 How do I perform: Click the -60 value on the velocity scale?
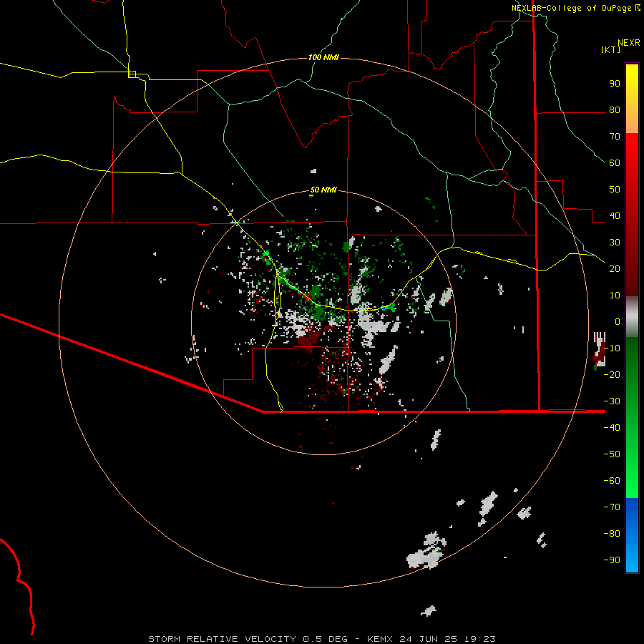click(612, 481)
